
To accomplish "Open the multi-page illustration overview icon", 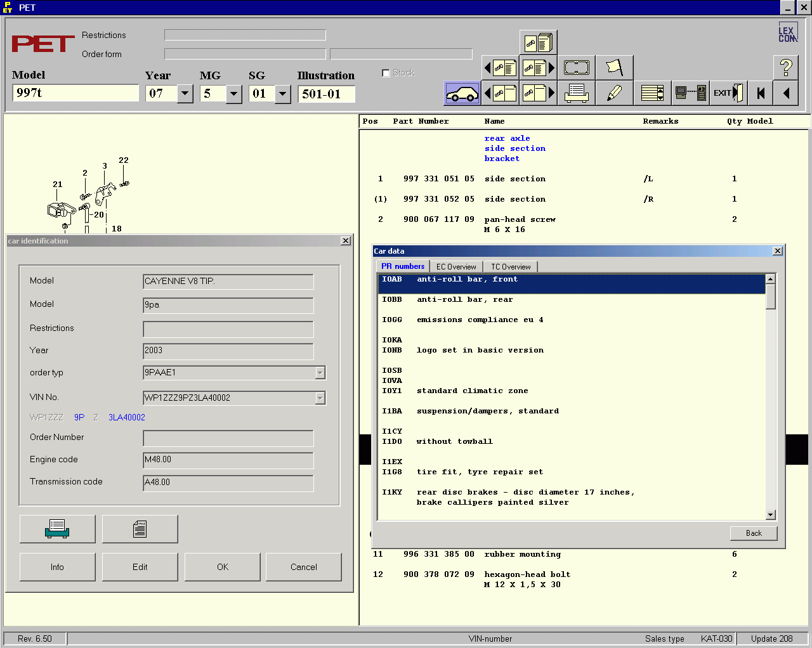I will pos(538,42).
